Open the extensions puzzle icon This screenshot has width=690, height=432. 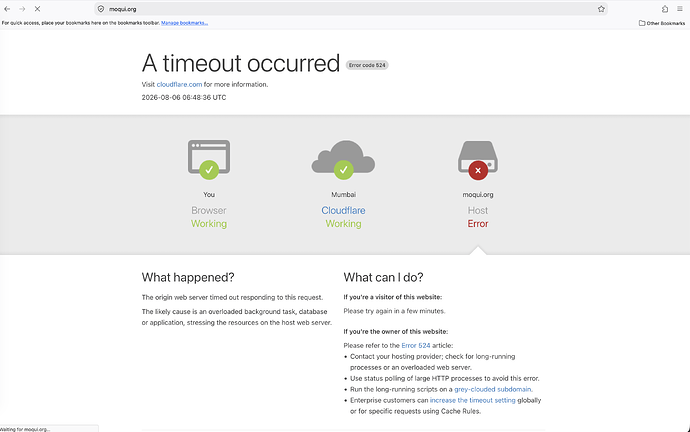tap(665, 9)
